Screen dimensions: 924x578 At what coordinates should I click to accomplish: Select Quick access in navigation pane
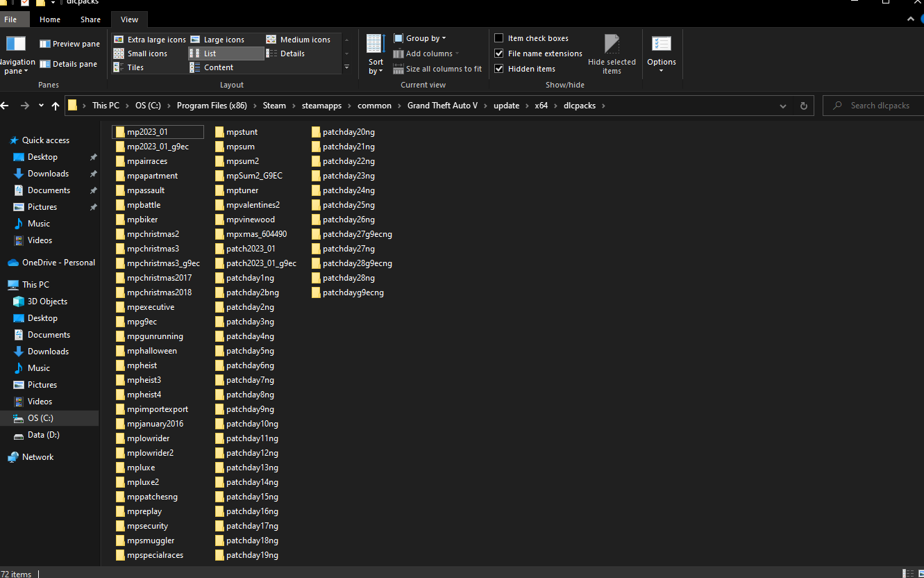[x=46, y=140]
